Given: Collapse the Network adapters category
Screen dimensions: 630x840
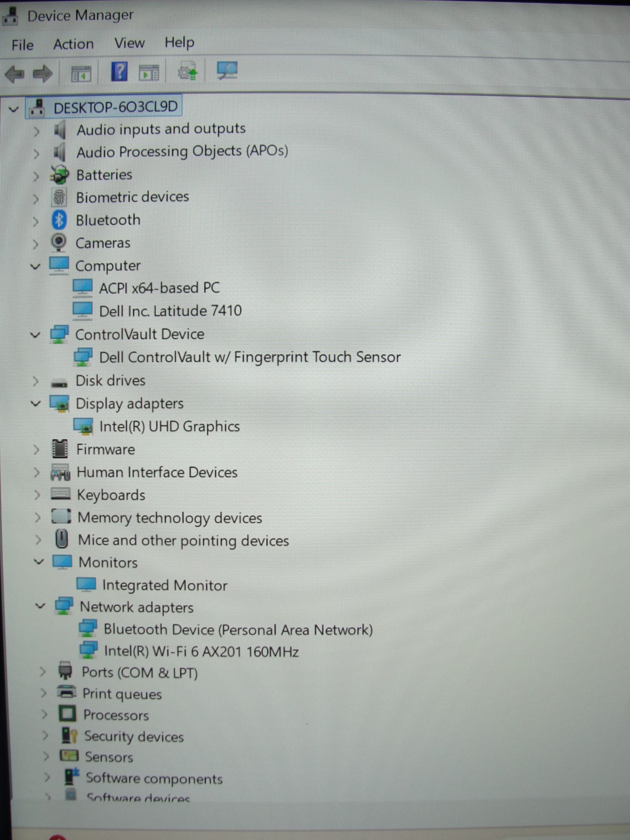Looking at the screenshot, I should [x=40, y=606].
